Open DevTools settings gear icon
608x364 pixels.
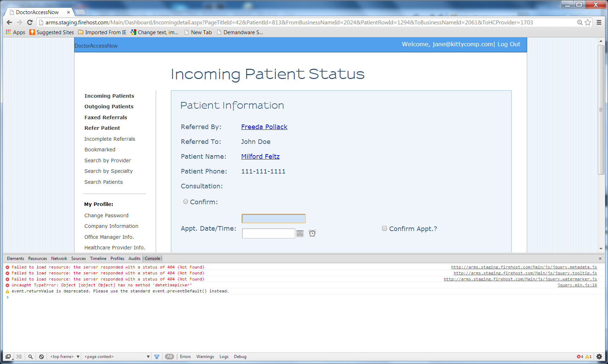[x=599, y=357]
